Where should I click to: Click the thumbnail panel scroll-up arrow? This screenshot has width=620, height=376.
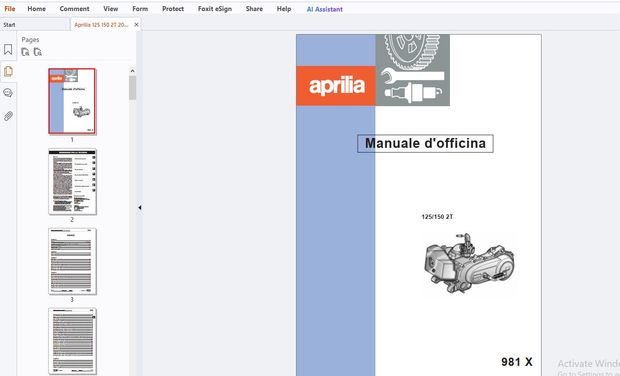click(132, 71)
